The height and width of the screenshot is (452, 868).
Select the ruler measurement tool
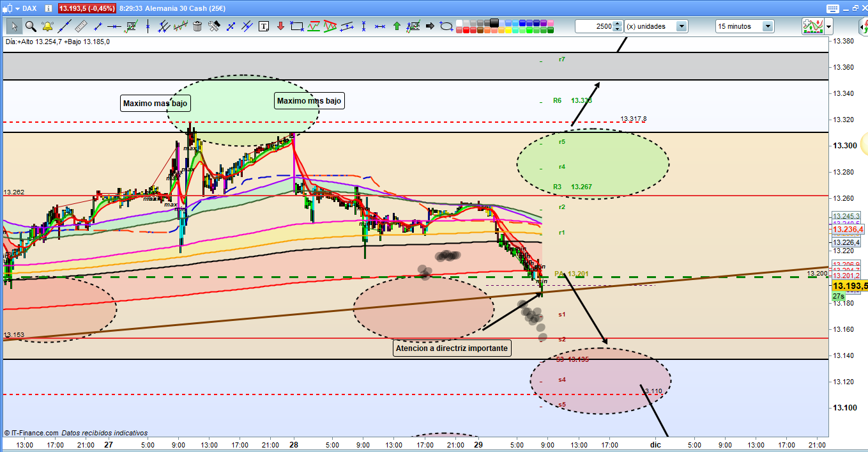80,26
